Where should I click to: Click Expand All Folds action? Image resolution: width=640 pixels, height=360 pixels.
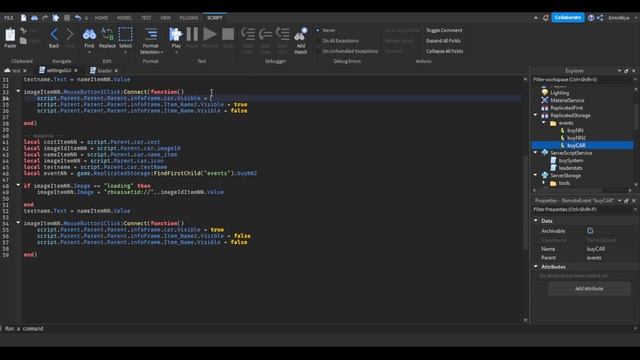(443, 41)
